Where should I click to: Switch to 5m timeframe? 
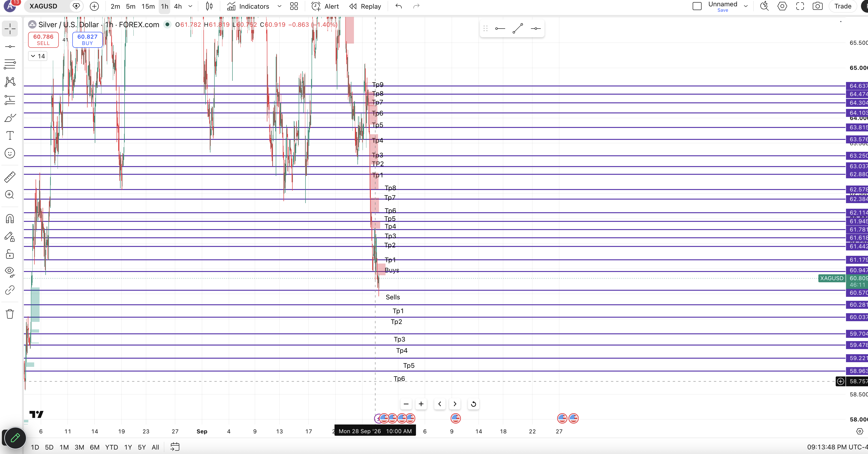tap(130, 6)
